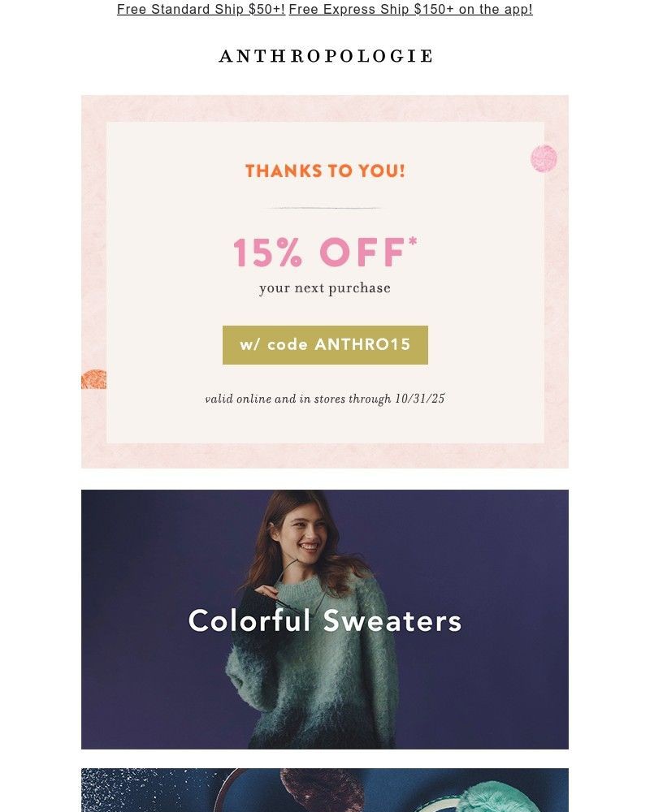Click the 'THANKS TO YOU!' heading

(x=325, y=171)
